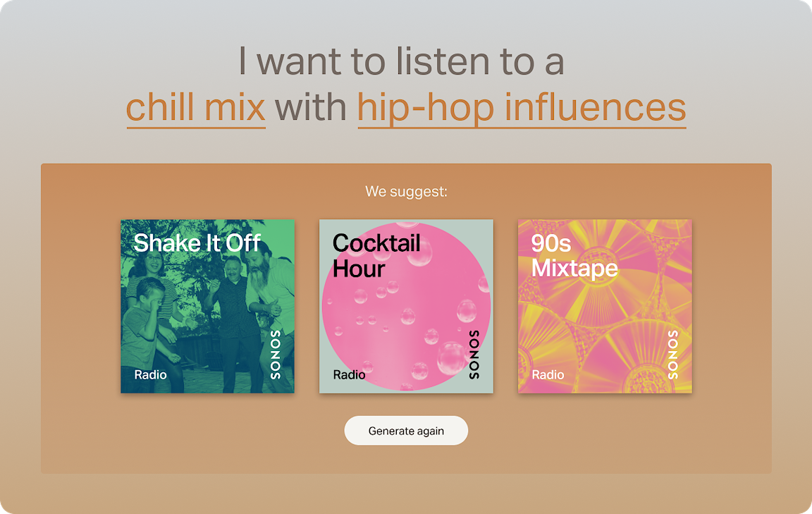Click the Generate again button

click(x=406, y=431)
